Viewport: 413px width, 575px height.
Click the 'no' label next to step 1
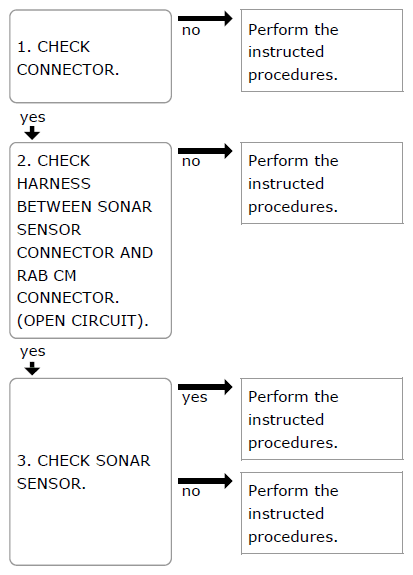pyautogui.click(x=191, y=30)
